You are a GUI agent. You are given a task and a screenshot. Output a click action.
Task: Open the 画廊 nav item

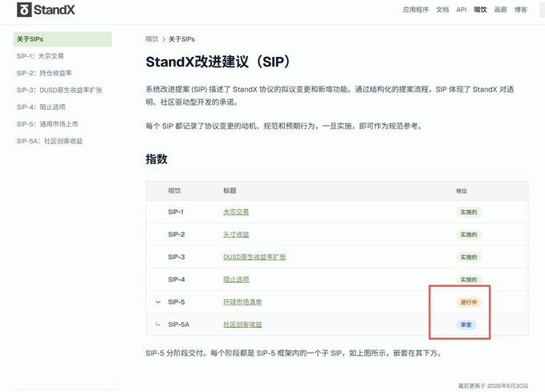(x=501, y=10)
